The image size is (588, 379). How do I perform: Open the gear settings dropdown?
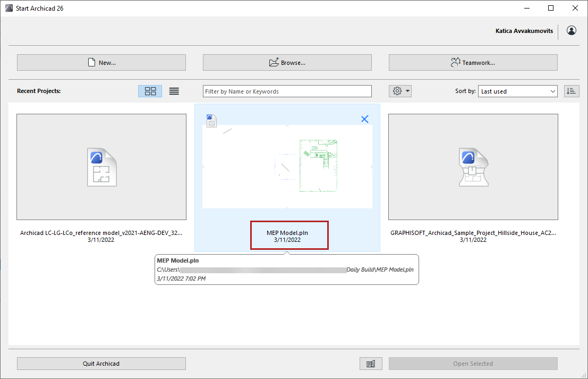pyautogui.click(x=400, y=91)
